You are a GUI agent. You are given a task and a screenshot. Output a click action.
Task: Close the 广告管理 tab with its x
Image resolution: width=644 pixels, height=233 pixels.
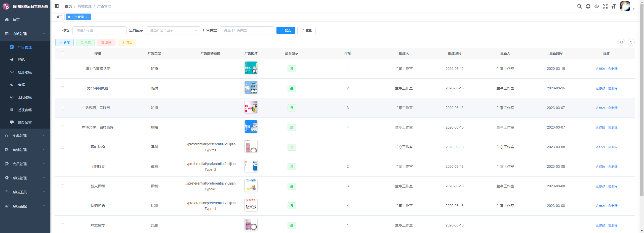click(x=87, y=17)
